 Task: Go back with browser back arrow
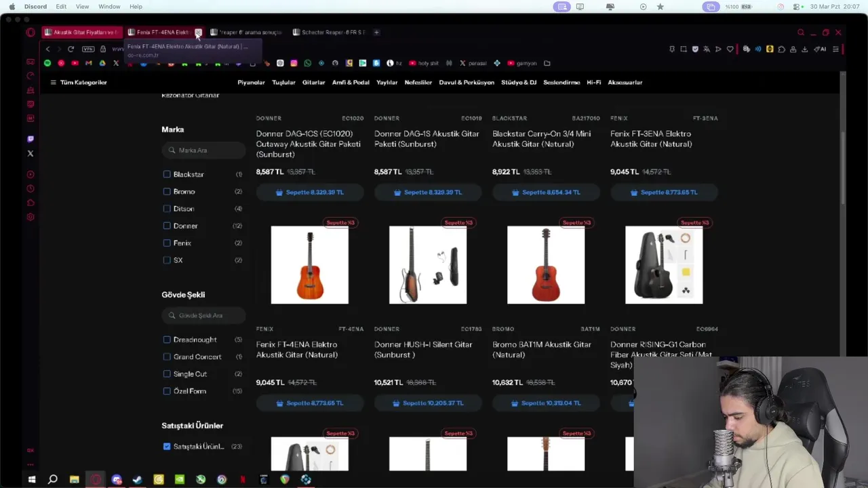[47, 49]
